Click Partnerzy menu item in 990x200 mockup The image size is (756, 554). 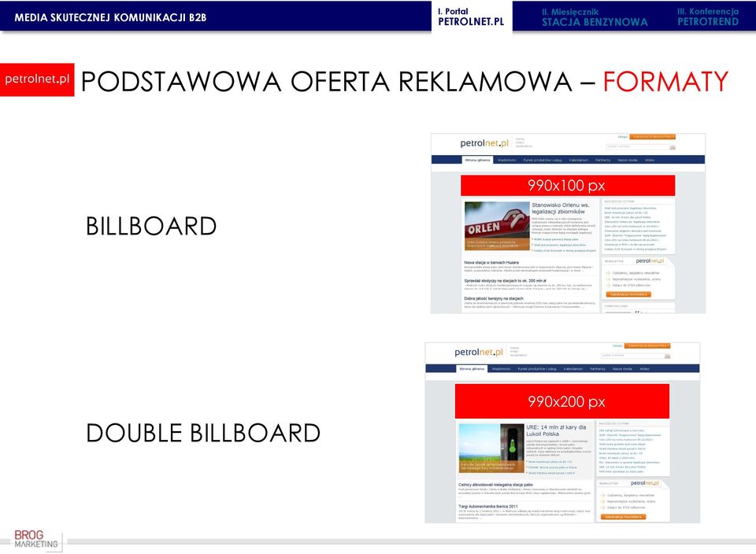(x=597, y=368)
